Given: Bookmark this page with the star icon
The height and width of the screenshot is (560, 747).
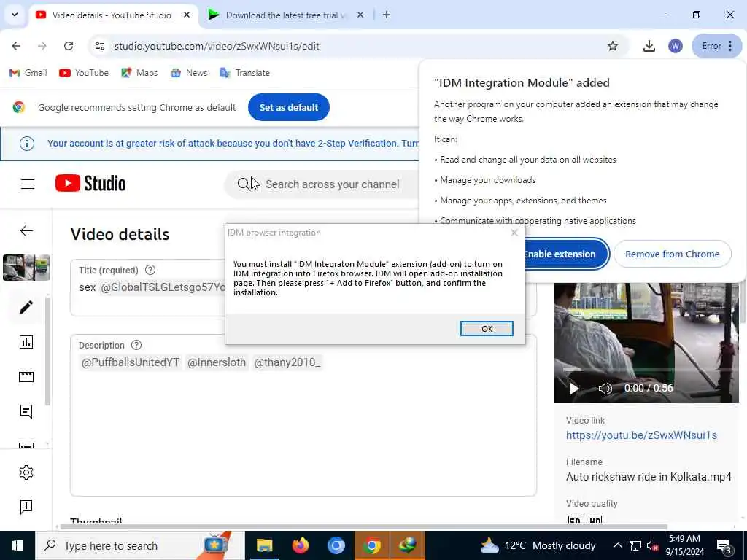Looking at the screenshot, I should click(613, 46).
